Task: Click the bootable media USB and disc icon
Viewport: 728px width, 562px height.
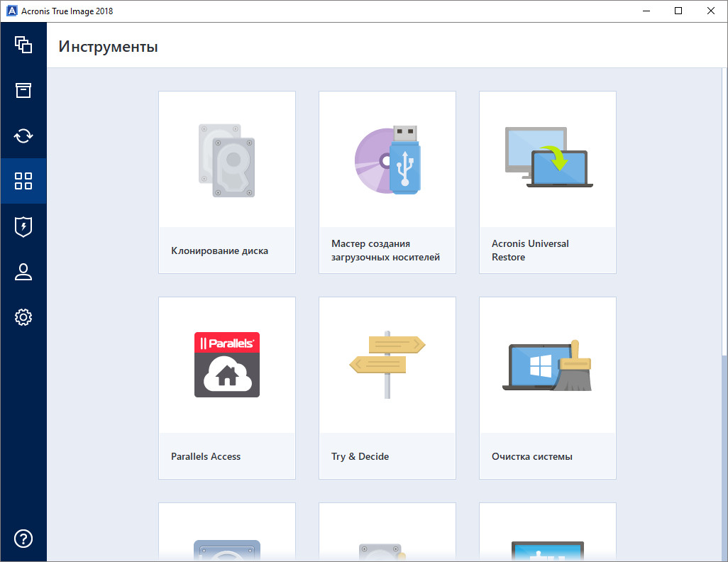Action: pos(387,160)
